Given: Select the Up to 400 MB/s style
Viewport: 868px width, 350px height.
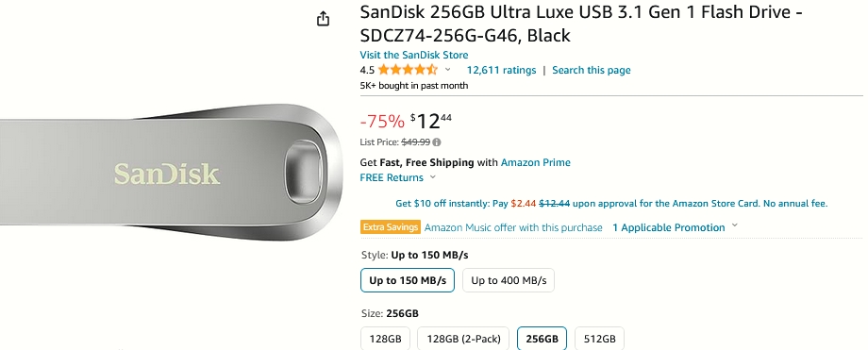Looking at the screenshot, I should (x=509, y=280).
